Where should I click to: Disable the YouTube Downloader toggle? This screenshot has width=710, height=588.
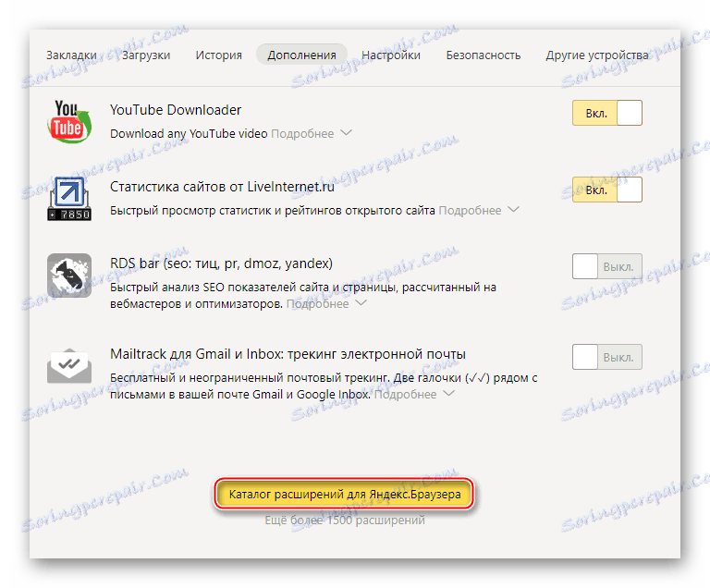coord(607,113)
